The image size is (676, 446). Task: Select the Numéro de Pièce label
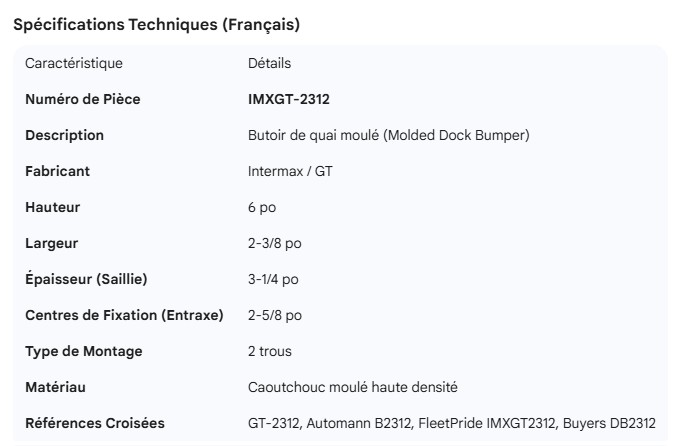pos(82,100)
